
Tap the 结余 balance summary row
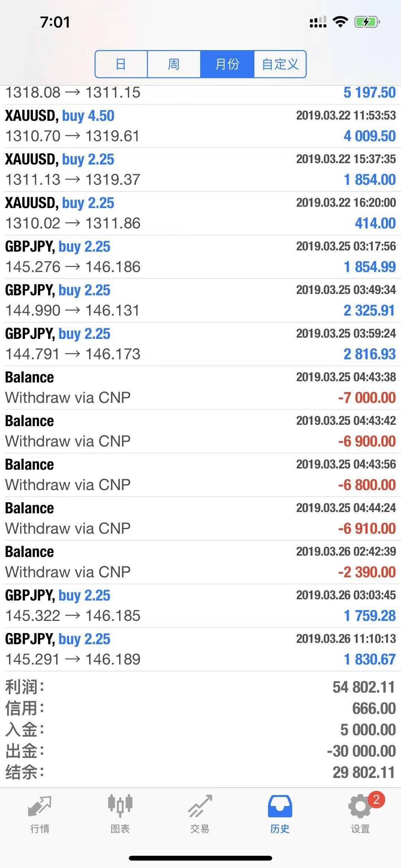(x=200, y=773)
